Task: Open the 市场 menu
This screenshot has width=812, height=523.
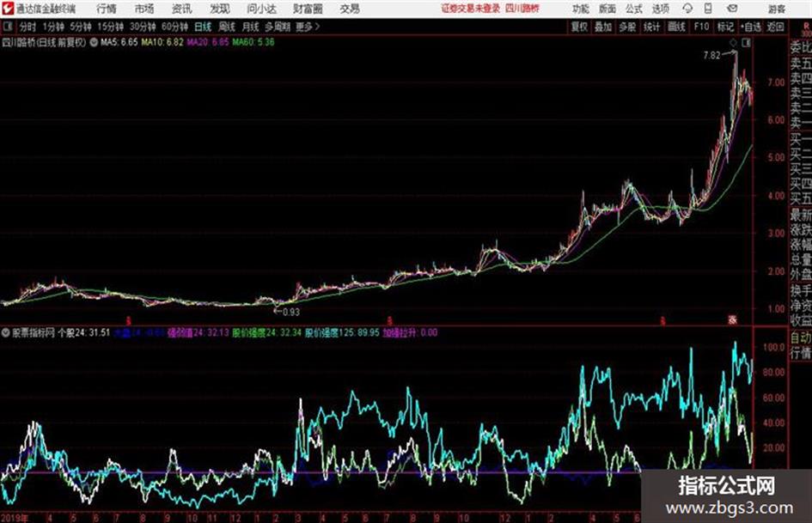Action: click(144, 9)
